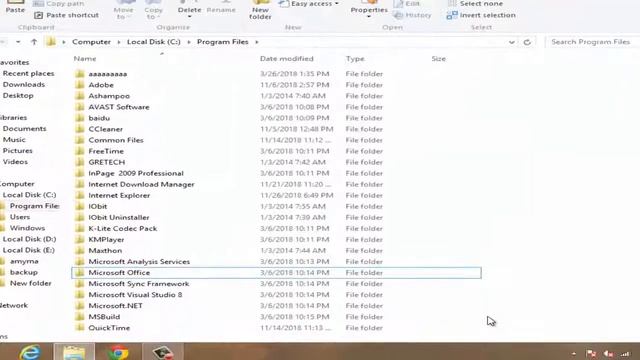Select Local Disk (C:) in navigation pane
The width and height of the screenshot is (640, 360).
pyautogui.click(x=29, y=195)
